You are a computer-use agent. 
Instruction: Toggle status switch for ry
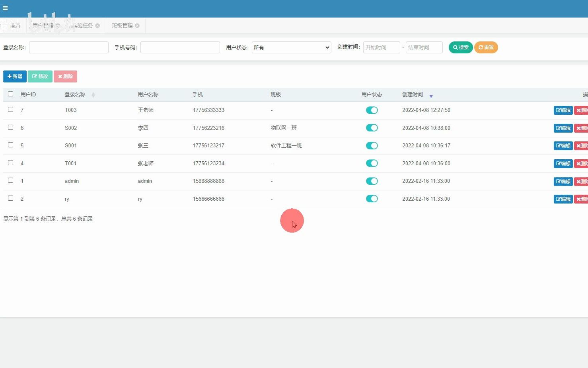(372, 199)
